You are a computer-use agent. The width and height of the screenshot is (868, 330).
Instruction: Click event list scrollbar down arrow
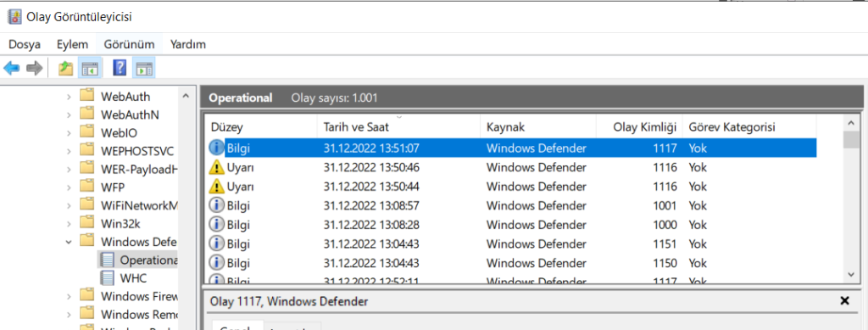(851, 275)
